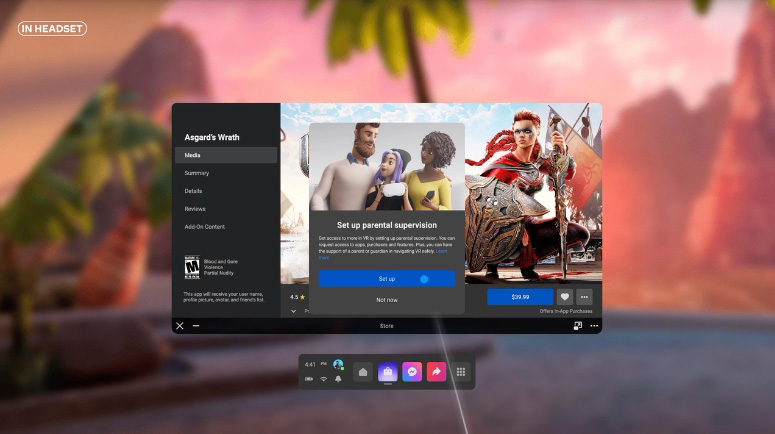Open notifications bell in dock
Screen dimensions: 775x434
(338, 379)
